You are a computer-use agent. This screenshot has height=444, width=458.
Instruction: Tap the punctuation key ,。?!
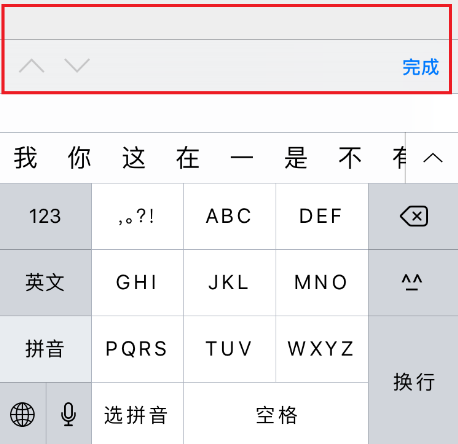[137, 216]
